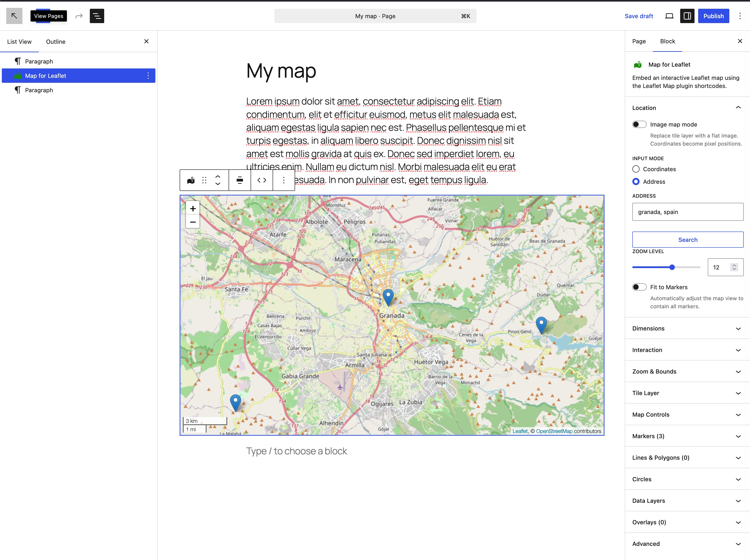Open the block alignment toolbar icon
The image size is (750, 560).
coord(240,180)
